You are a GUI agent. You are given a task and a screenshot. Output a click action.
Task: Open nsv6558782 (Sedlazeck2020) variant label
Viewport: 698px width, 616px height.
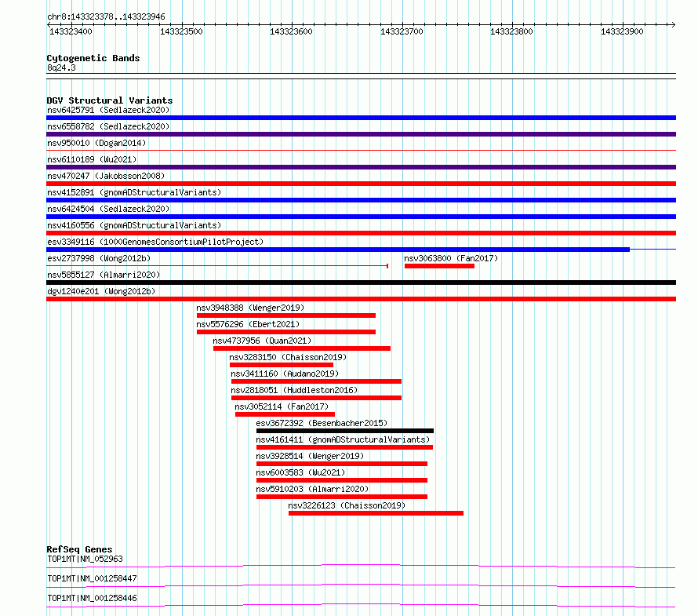[108, 126]
